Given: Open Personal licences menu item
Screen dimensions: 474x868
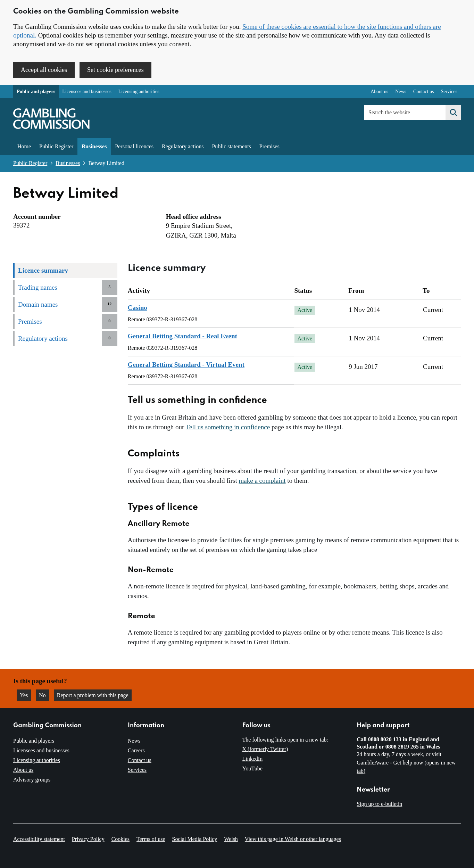Looking at the screenshot, I should pos(134,147).
